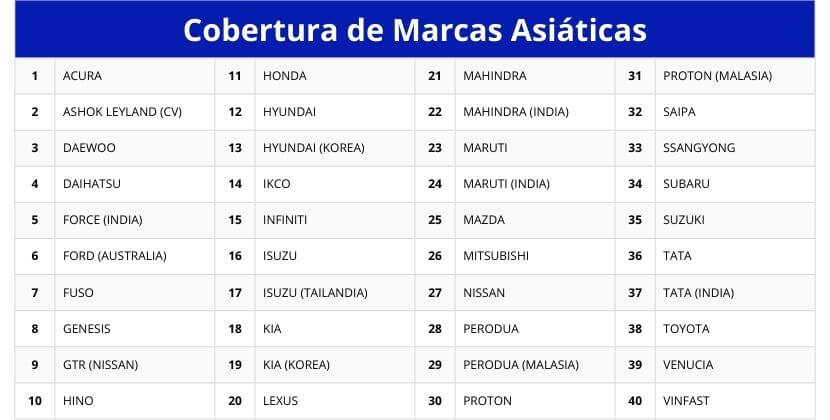Select PERODUA (MALASIA) cell
Viewport: 830px width, 420px height.
521,365
